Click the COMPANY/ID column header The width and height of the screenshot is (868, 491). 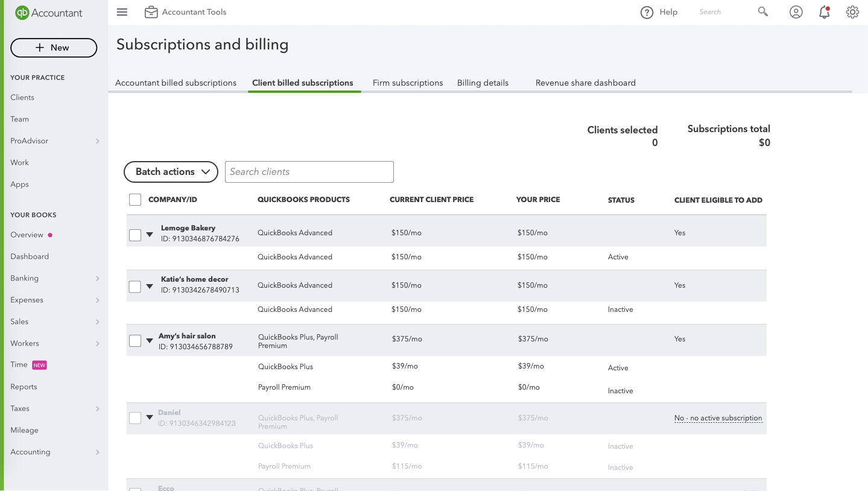pos(173,200)
